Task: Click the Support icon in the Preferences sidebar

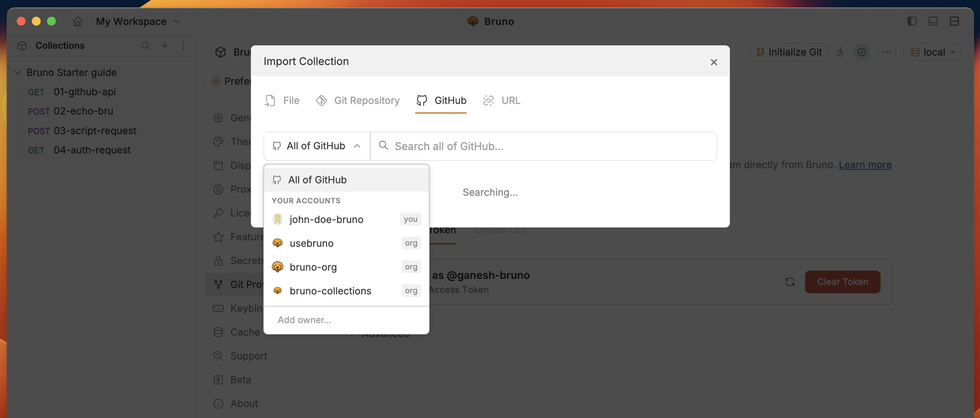Action: pos(218,356)
